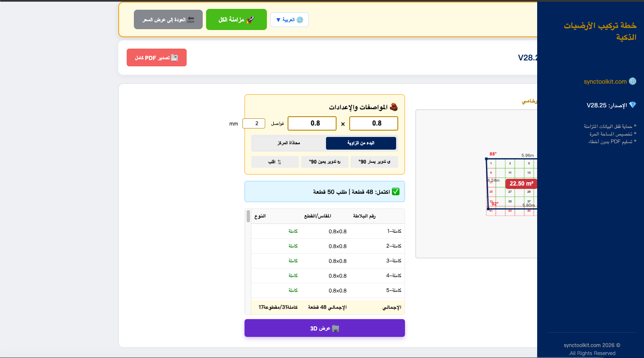Image resolution: width=644 pixels, height=358 pixels.
Task: Flip the layout using اقلب button
Action: pyautogui.click(x=275, y=162)
